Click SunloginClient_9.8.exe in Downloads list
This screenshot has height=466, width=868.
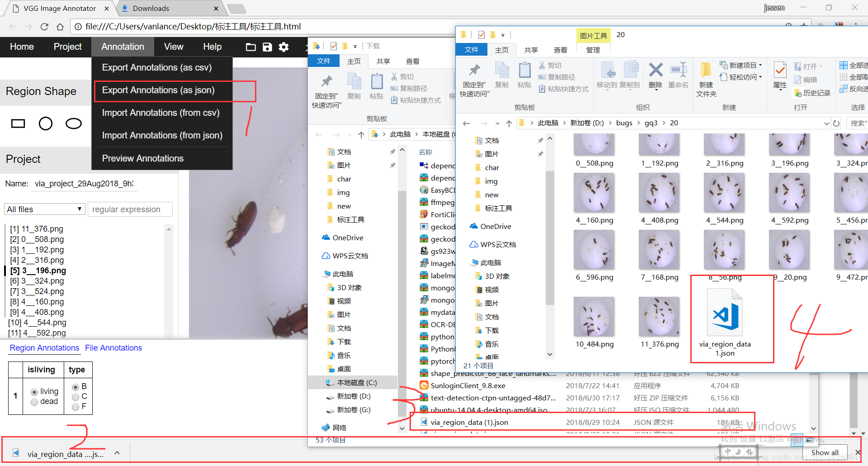coord(468,385)
